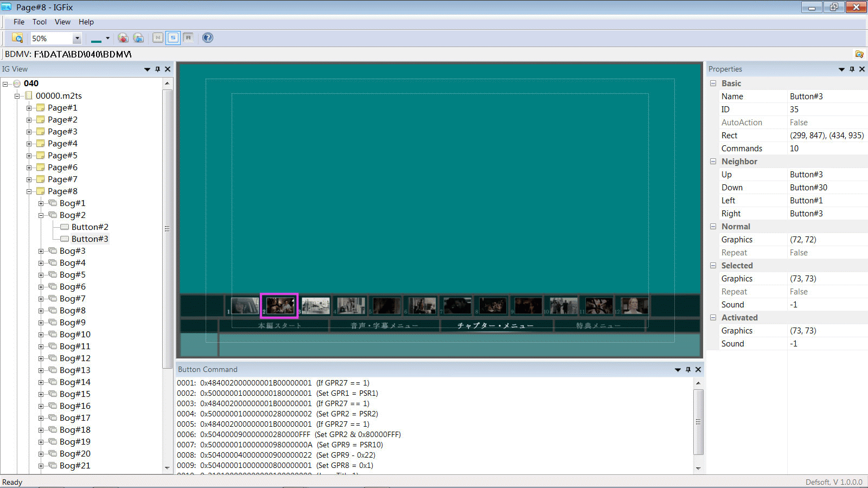Open Button Command panel options dropdown
This screenshot has width=868, height=488.
click(678, 370)
